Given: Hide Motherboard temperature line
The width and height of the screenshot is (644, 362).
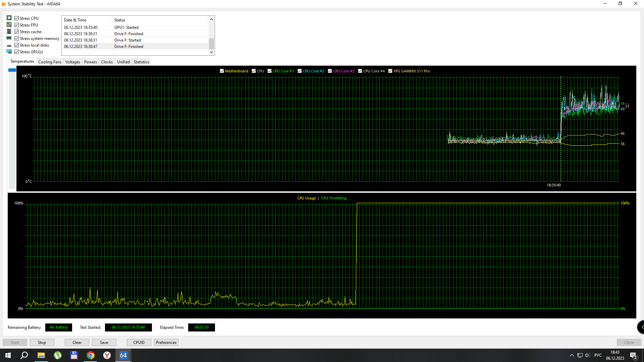Looking at the screenshot, I should pyautogui.click(x=222, y=71).
